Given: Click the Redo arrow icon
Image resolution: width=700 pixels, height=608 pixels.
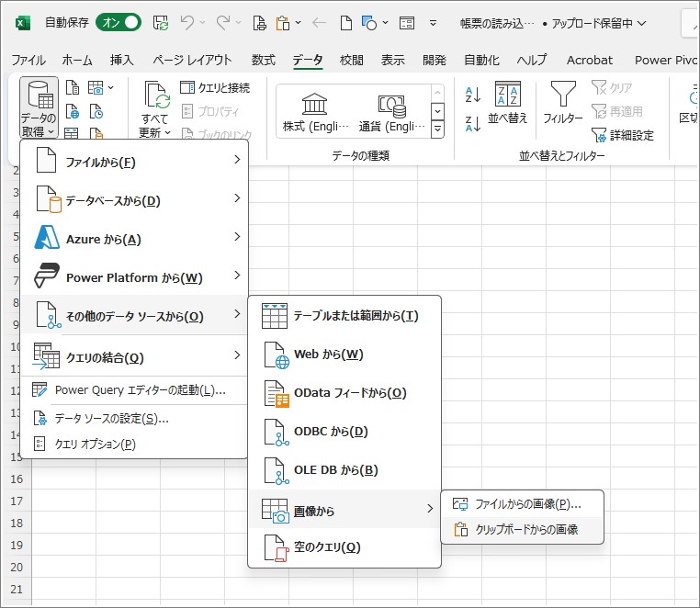Looking at the screenshot, I should coord(223,22).
